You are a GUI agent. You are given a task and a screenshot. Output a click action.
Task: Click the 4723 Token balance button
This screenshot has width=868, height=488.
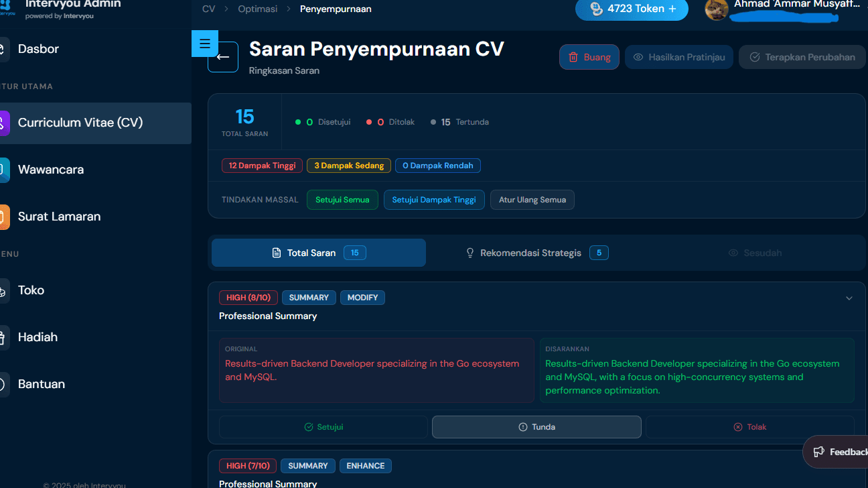pos(632,9)
